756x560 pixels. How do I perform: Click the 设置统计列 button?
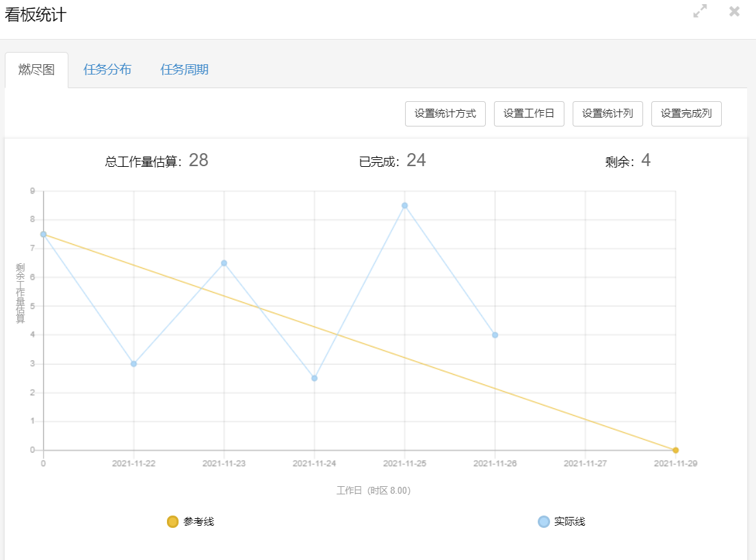(x=608, y=114)
